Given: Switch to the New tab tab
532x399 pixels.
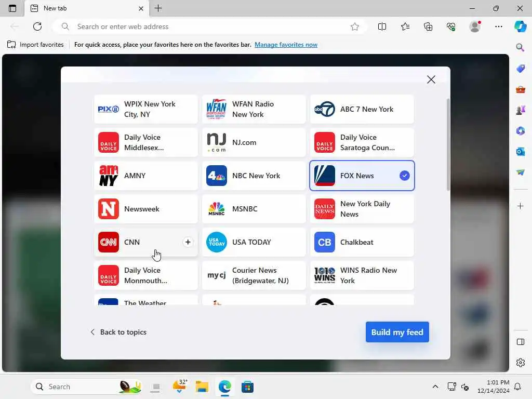Looking at the screenshot, I should (x=87, y=8).
